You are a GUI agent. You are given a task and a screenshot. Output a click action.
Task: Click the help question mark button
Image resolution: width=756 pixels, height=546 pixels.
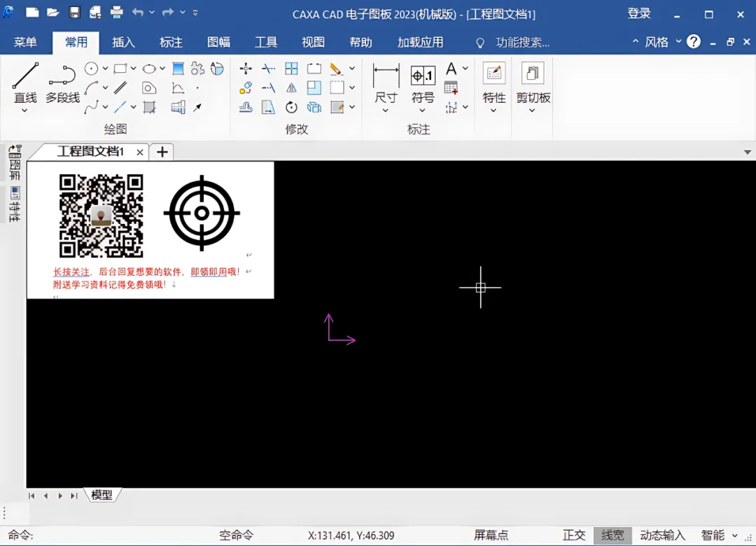[693, 41]
